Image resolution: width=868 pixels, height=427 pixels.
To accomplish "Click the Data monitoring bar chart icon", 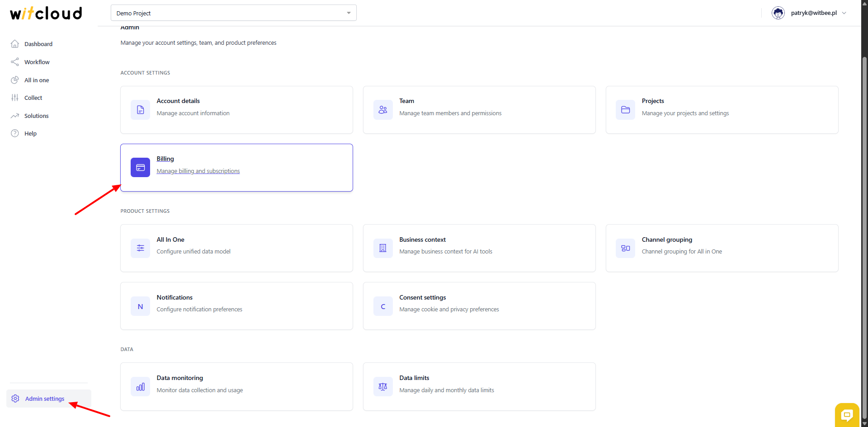I will [140, 387].
